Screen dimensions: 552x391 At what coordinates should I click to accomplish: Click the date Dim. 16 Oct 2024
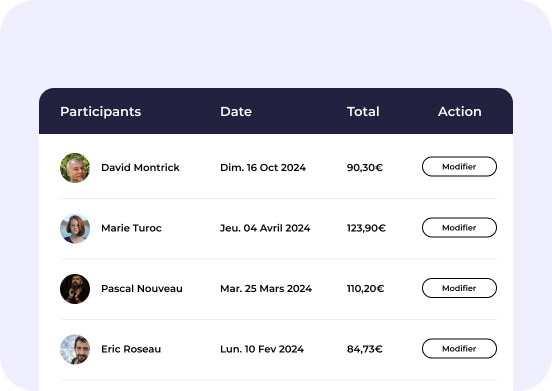tap(263, 168)
